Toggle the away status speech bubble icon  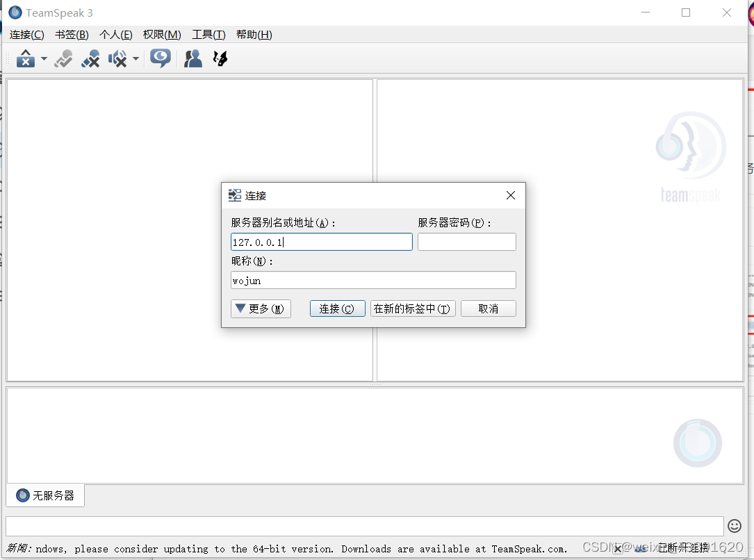click(160, 58)
